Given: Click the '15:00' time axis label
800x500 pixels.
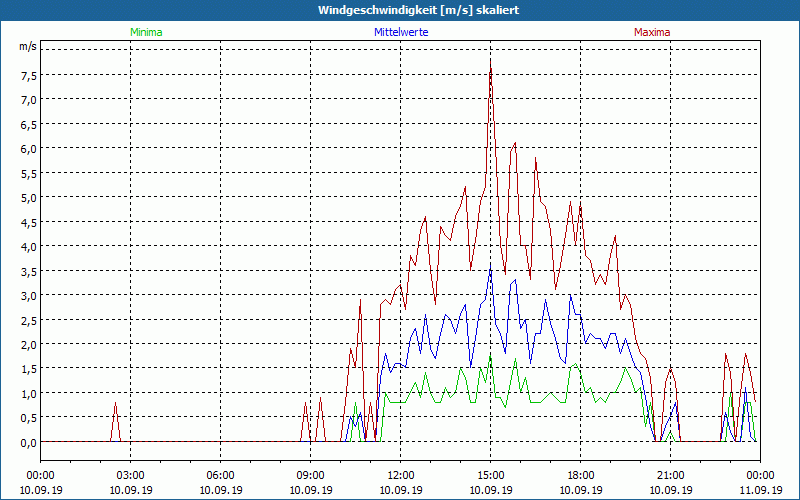Looking at the screenshot, I should click(x=491, y=476).
